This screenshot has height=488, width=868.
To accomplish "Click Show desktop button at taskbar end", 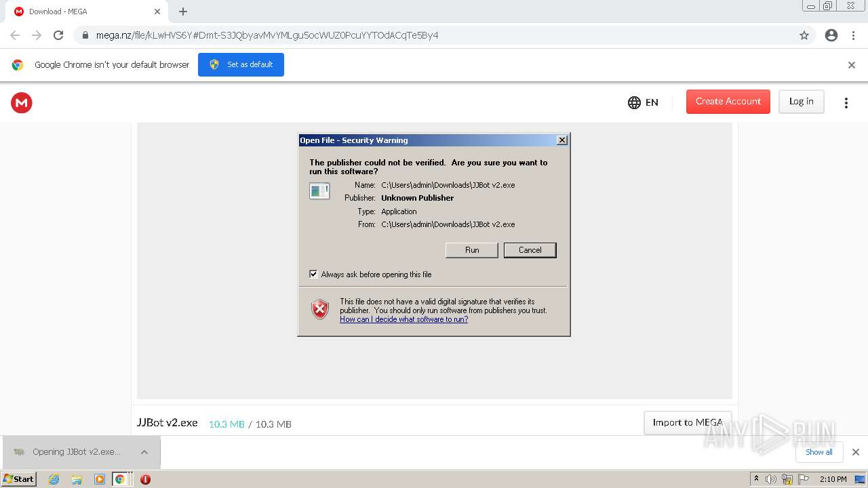I will coord(860,479).
